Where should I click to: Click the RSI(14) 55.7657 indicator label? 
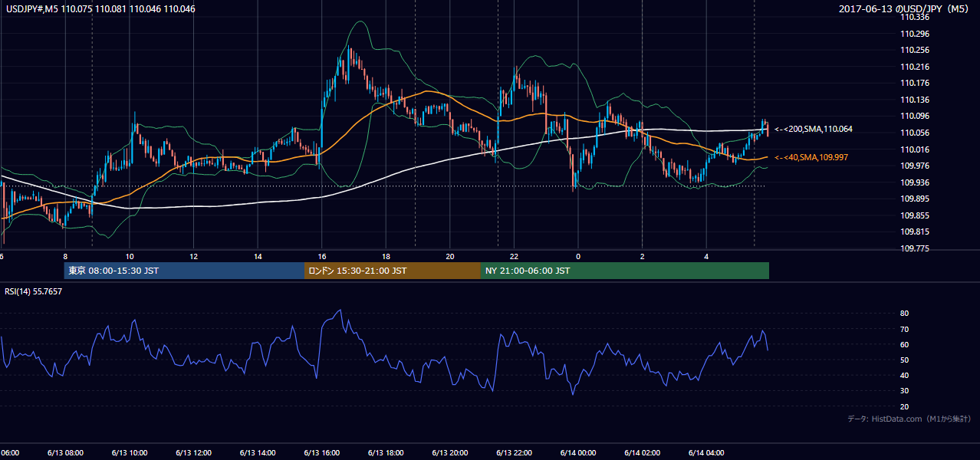point(34,291)
